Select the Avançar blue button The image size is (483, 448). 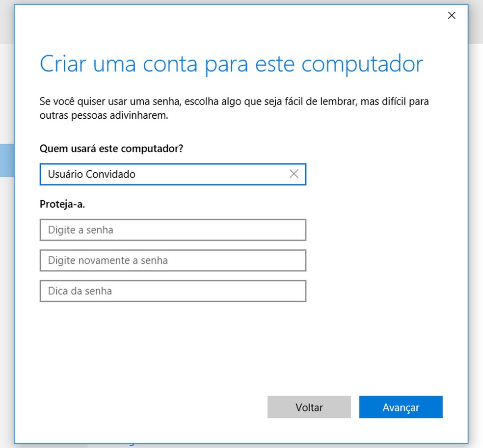click(x=401, y=407)
